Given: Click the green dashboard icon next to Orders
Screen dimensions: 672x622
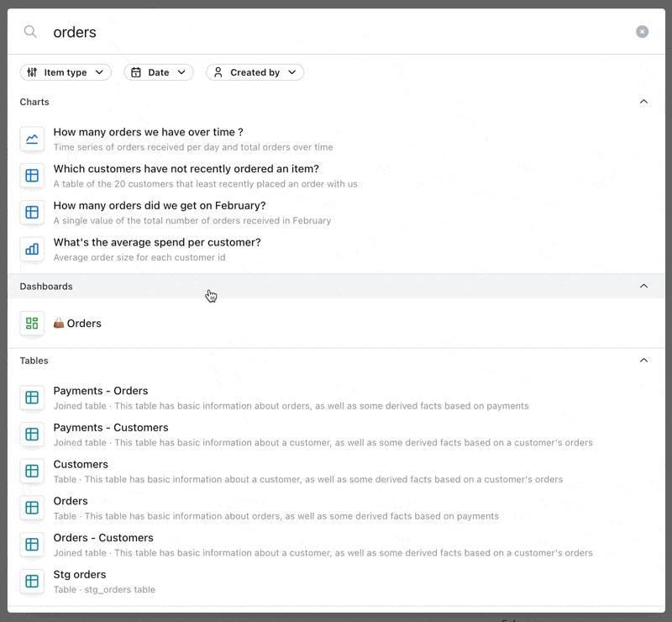Looking at the screenshot, I should point(32,324).
